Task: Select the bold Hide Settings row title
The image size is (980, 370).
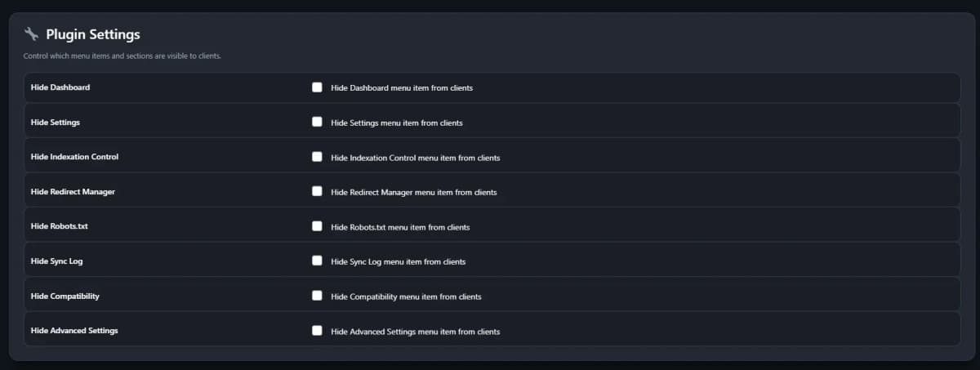Action: pyautogui.click(x=56, y=123)
